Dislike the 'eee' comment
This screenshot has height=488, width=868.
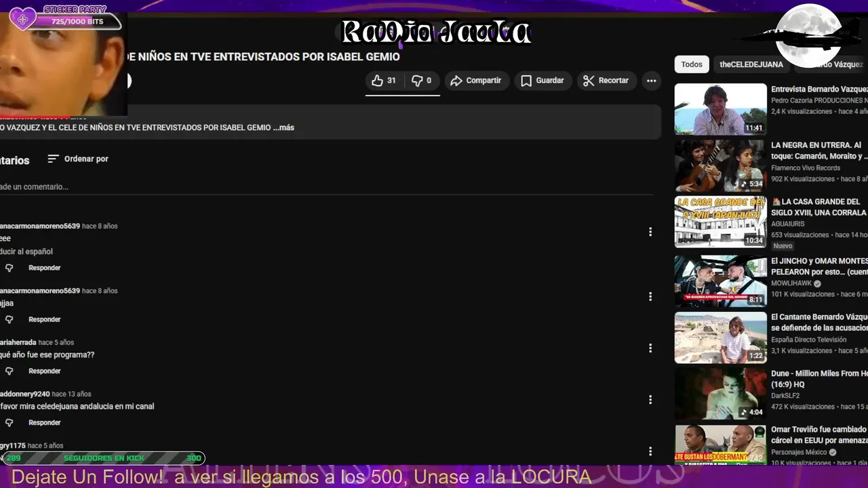pyautogui.click(x=9, y=268)
